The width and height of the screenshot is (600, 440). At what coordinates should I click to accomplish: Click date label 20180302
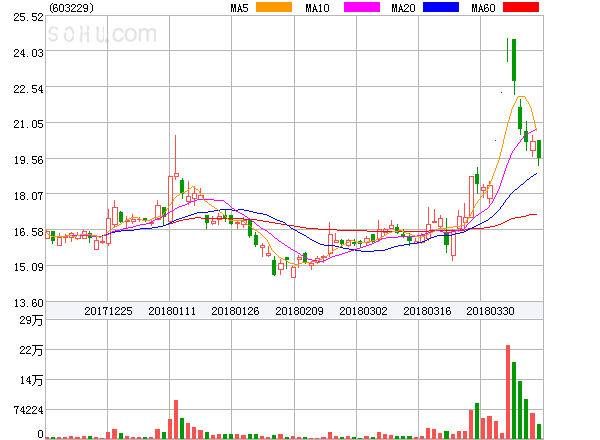[363, 311]
